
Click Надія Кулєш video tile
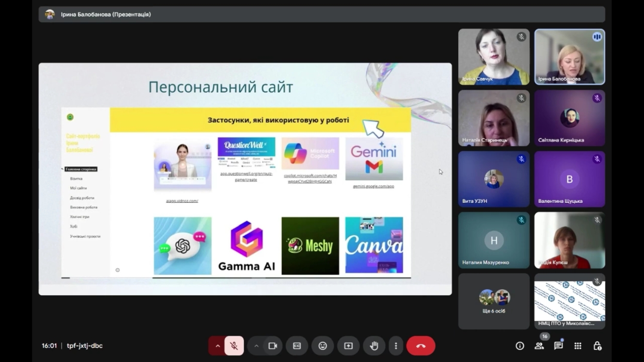570,240
